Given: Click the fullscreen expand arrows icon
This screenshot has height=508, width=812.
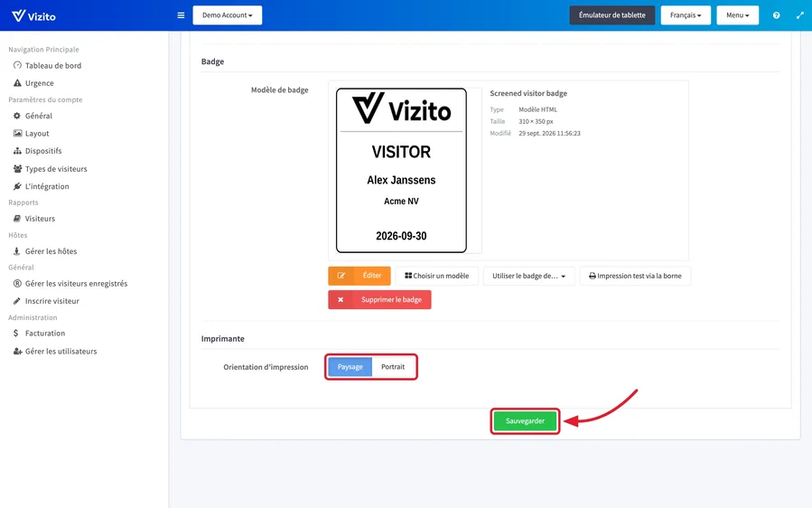Looking at the screenshot, I should click(x=799, y=15).
